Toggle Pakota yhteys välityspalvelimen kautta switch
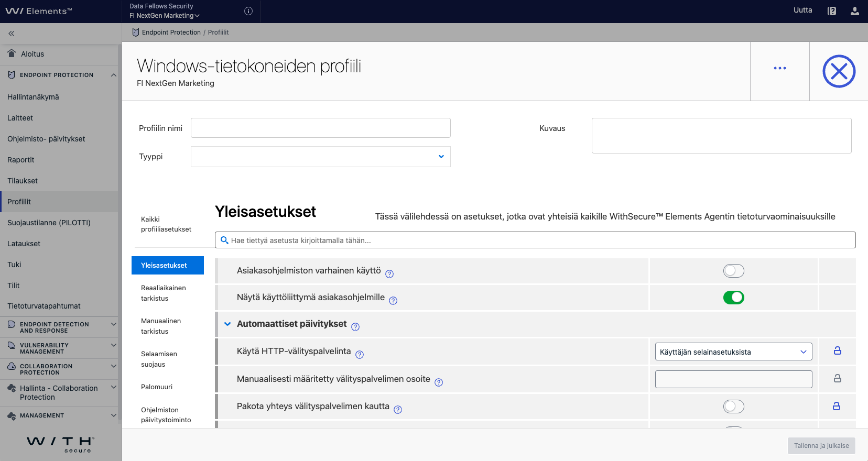868x461 pixels. coord(733,407)
